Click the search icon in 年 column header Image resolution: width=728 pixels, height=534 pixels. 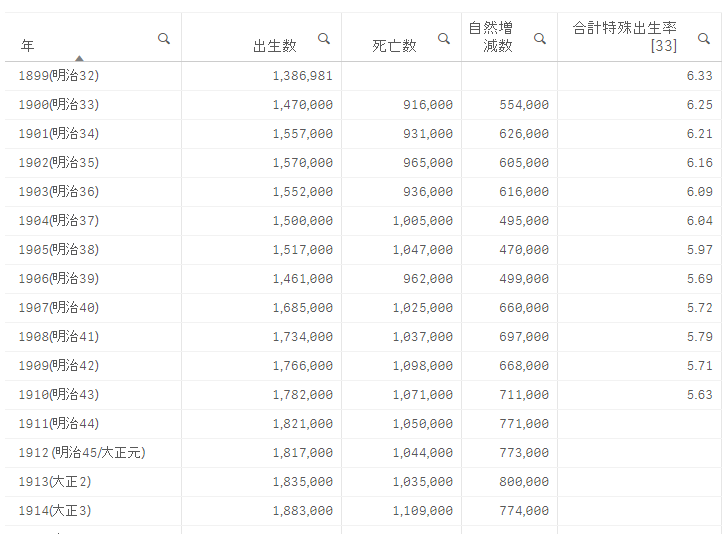pos(164,39)
